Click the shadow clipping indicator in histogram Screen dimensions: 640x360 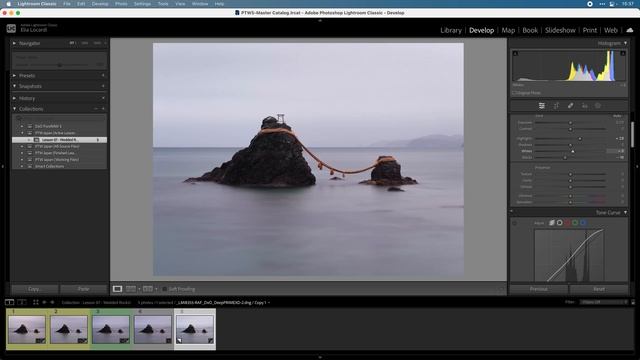pos(515,53)
